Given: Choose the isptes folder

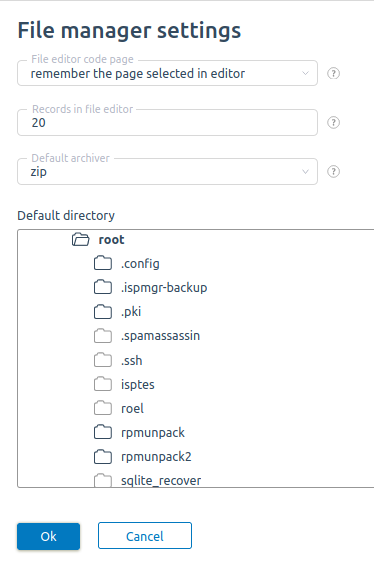Looking at the screenshot, I should point(138,385).
